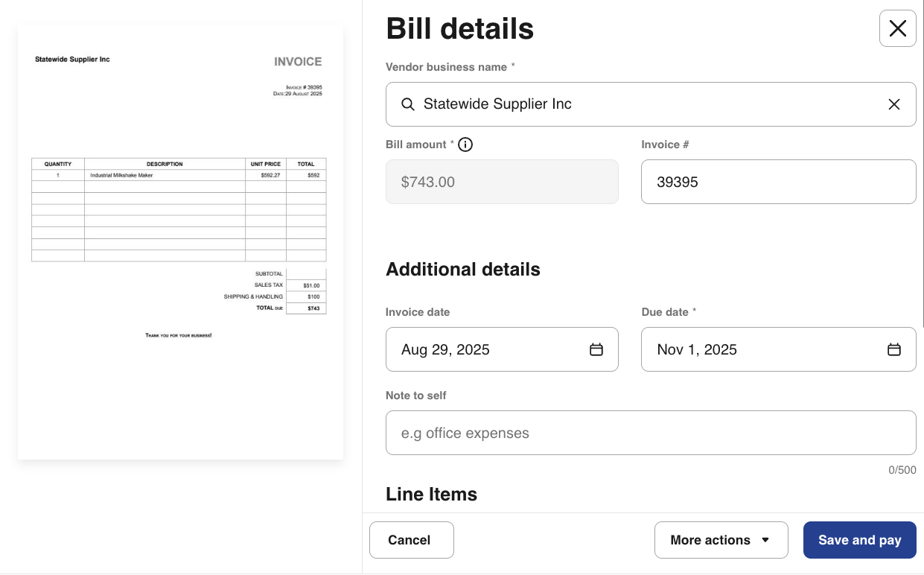The image size is (924, 575).
Task: Edit the Invoice # field
Action: coord(777,182)
